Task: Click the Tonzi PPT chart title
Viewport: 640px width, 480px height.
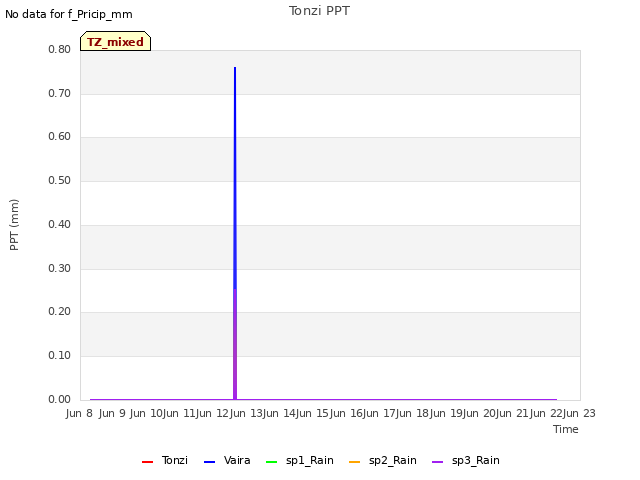Action: pos(319,11)
